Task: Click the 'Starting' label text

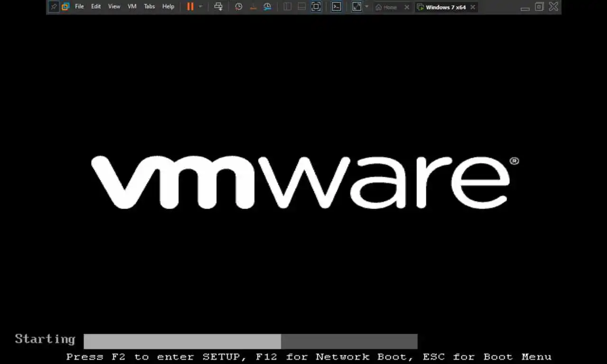Action: click(45, 339)
